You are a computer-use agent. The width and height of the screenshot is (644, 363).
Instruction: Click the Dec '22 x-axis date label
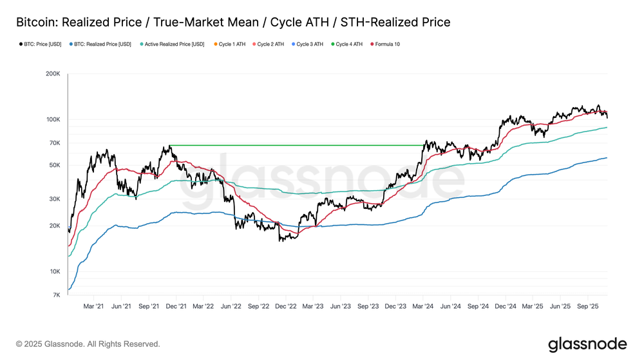click(x=286, y=306)
